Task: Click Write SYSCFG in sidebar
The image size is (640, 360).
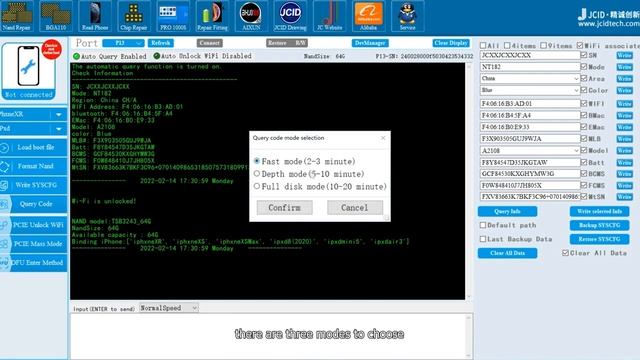Action: pyautogui.click(x=33, y=185)
